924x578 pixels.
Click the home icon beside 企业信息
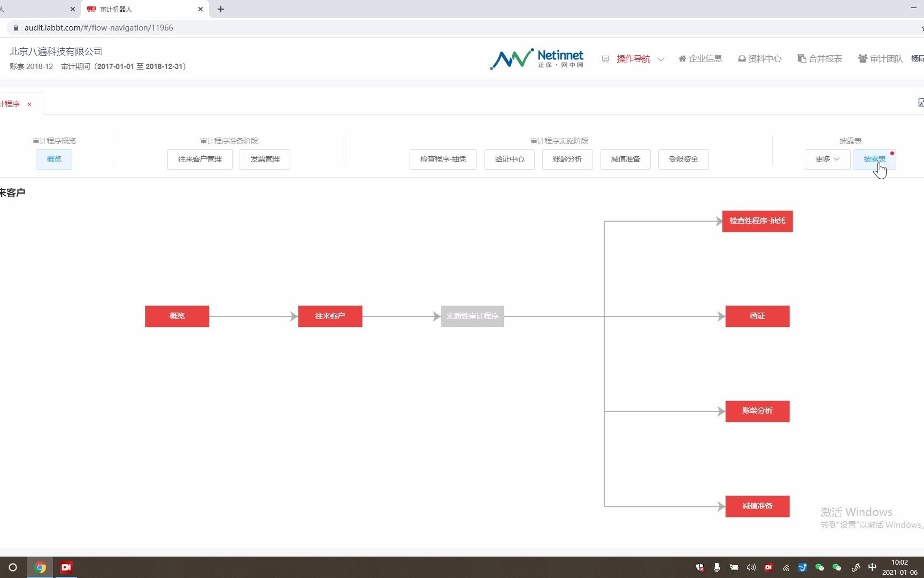point(682,59)
